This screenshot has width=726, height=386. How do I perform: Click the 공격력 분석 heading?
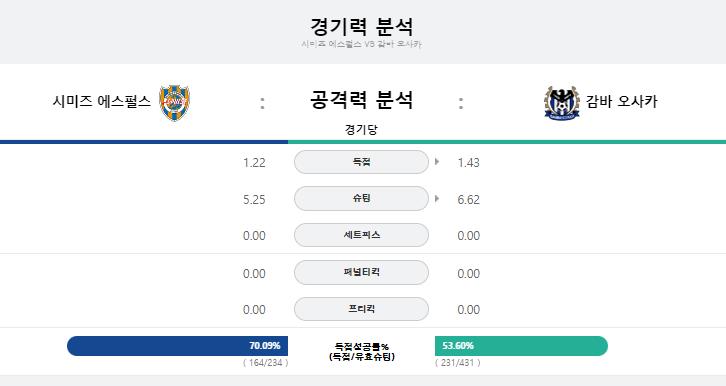click(361, 100)
